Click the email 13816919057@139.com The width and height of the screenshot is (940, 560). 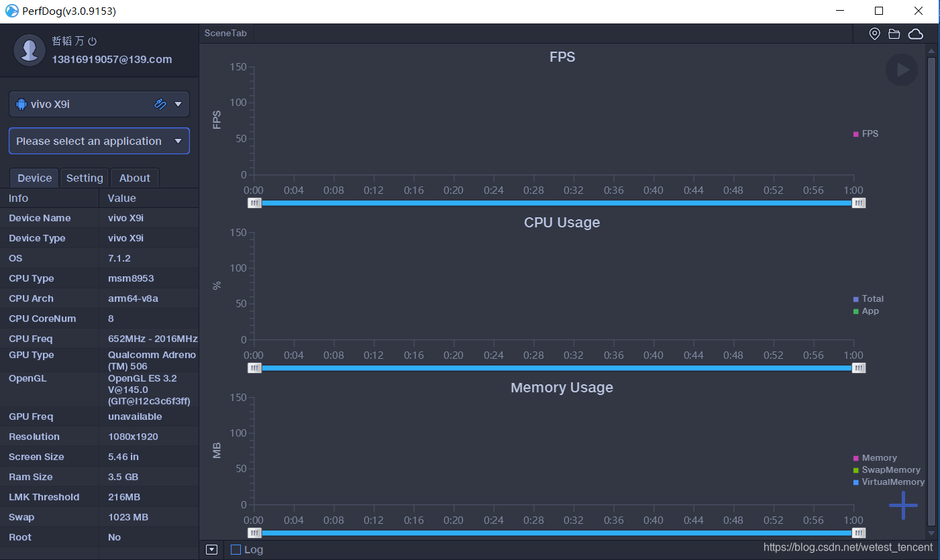tap(112, 59)
